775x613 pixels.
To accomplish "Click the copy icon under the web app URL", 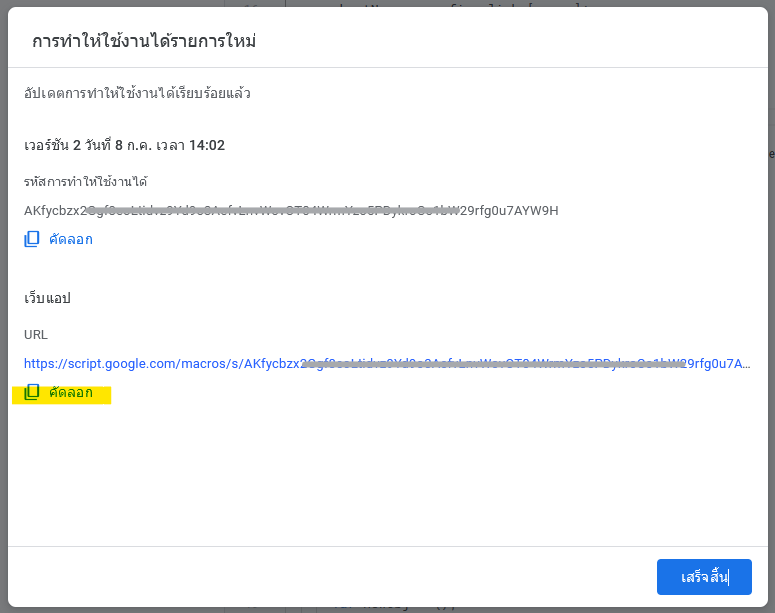I will [x=32, y=392].
